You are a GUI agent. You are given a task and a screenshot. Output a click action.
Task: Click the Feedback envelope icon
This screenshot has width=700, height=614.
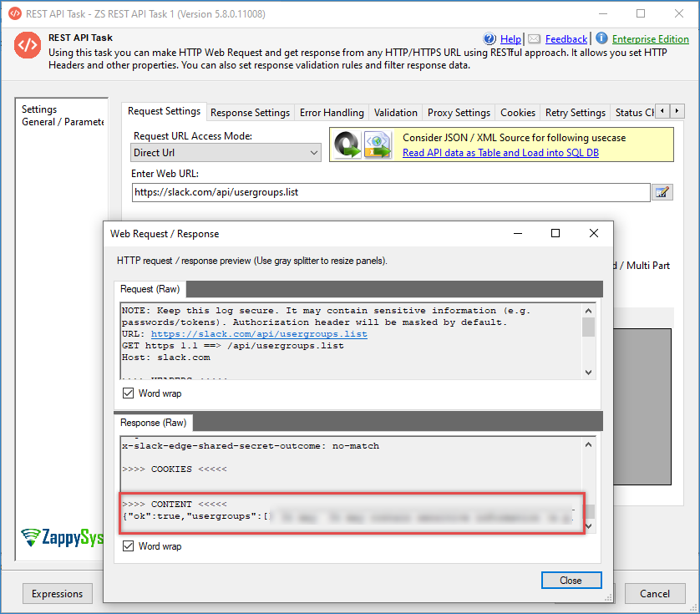tap(534, 39)
